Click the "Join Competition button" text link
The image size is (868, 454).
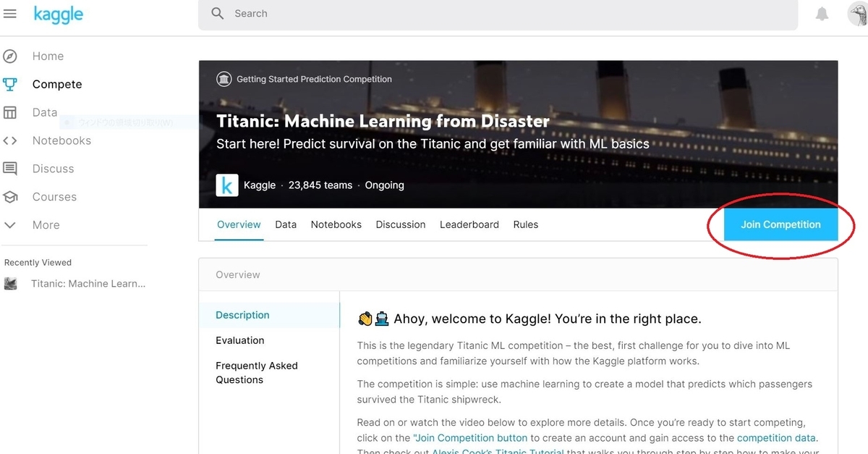click(470, 438)
